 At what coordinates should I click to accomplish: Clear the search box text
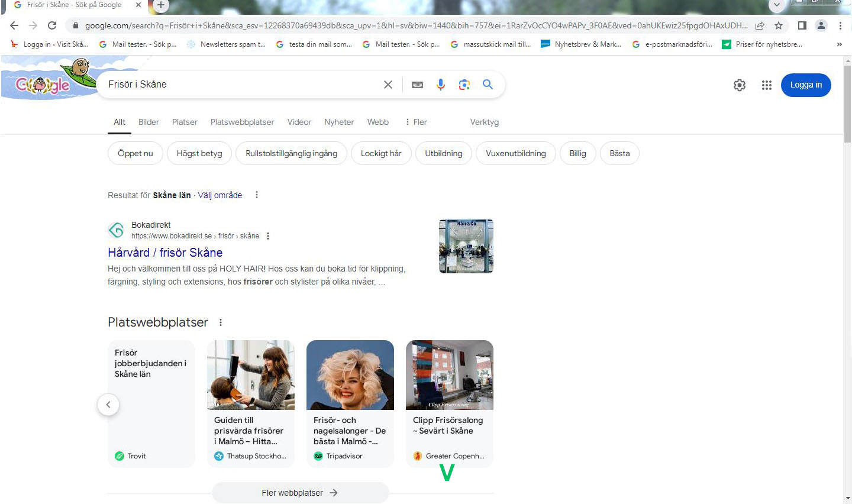point(388,85)
